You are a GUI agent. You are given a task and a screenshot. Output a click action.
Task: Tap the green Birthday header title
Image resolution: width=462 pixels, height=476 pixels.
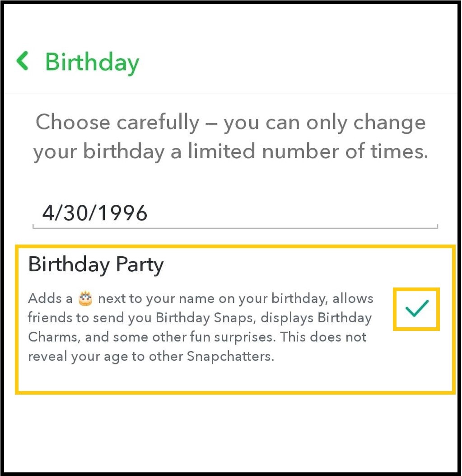[x=92, y=62]
